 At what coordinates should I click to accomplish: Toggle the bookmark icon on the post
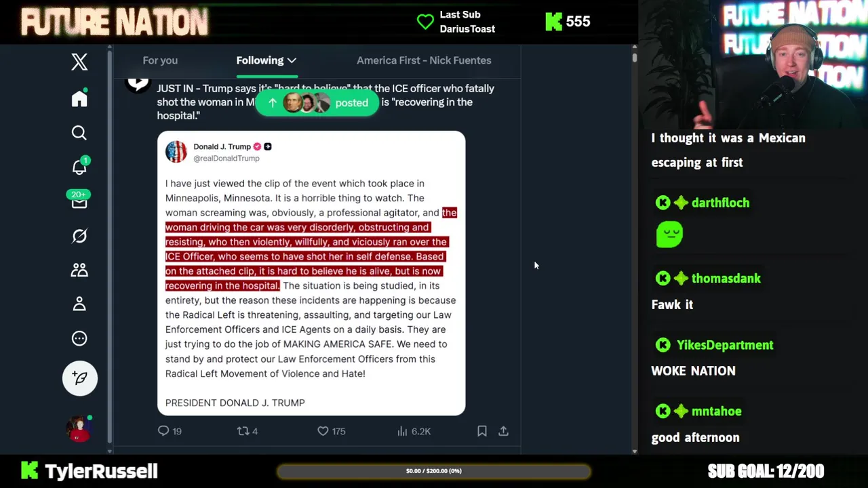482,431
